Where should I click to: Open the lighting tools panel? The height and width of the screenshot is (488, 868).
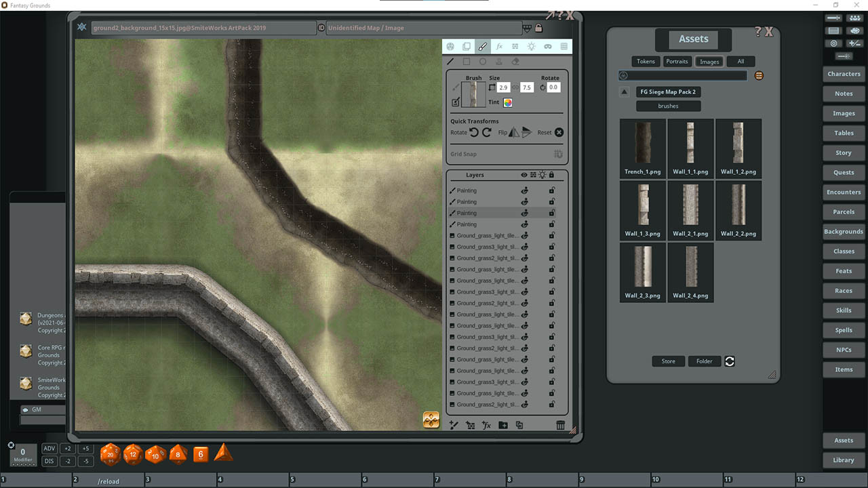[x=532, y=46]
